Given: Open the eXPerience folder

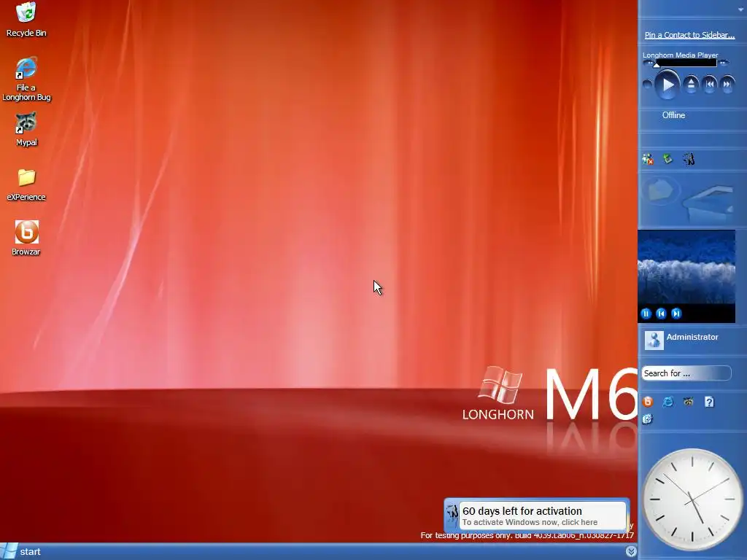Looking at the screenshot, I should pos(26,184).
